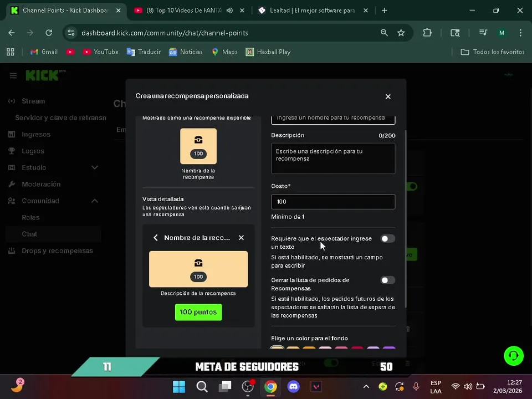Open Ingresos in the sidebar

pos(35,134)
